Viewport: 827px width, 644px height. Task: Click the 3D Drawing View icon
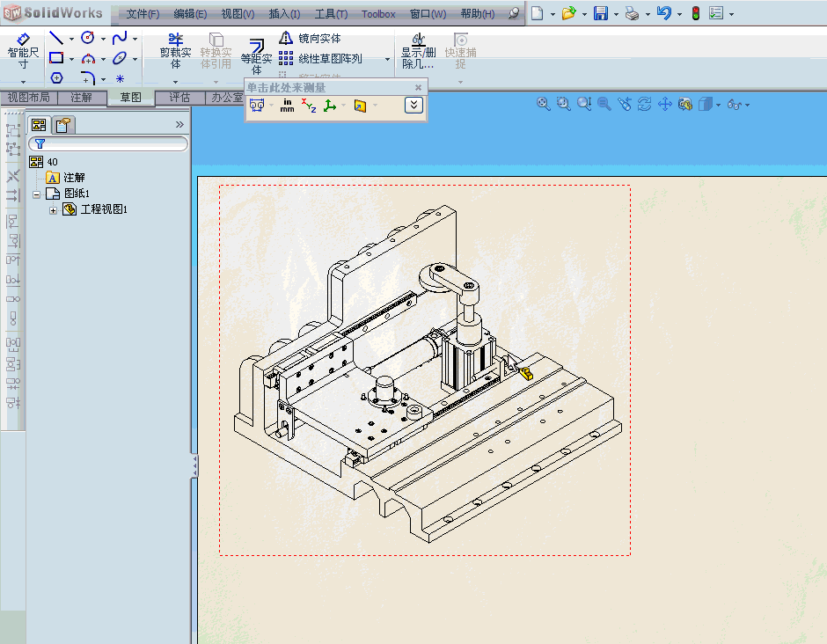click(x=685, y=104)
